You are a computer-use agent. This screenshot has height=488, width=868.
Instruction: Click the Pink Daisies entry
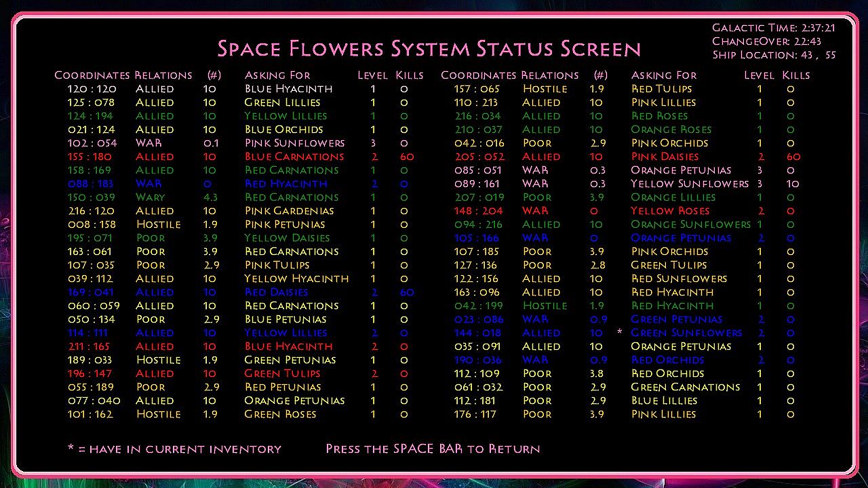tap(664, 157)
